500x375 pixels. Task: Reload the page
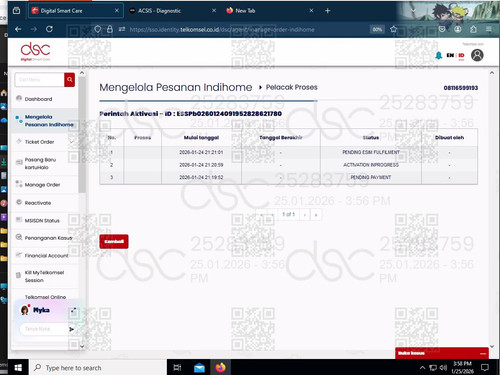click(x=49, y=29)
